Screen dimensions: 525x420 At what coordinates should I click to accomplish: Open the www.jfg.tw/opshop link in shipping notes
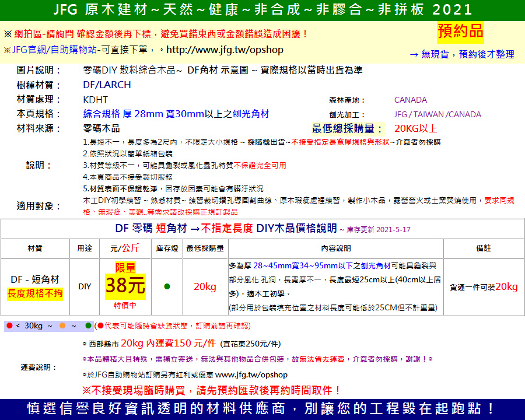251,374
